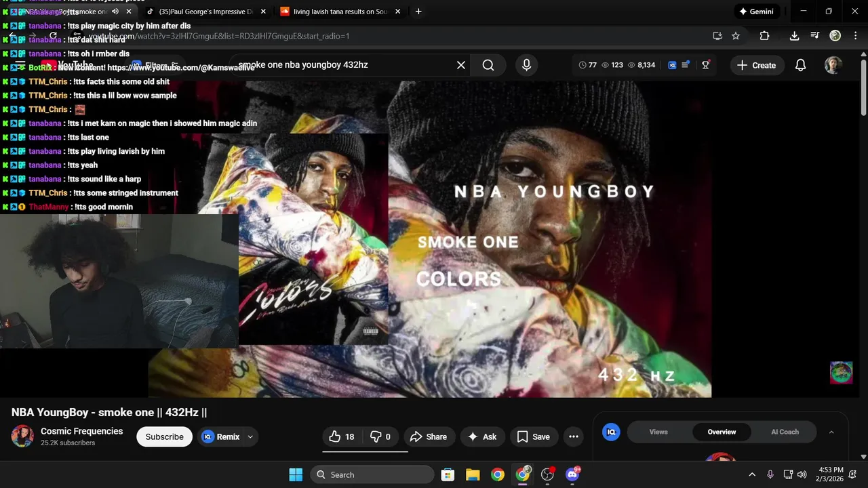Open the Chrome profile avatar
The image size is (868, 488).
(x=835, y=36)
